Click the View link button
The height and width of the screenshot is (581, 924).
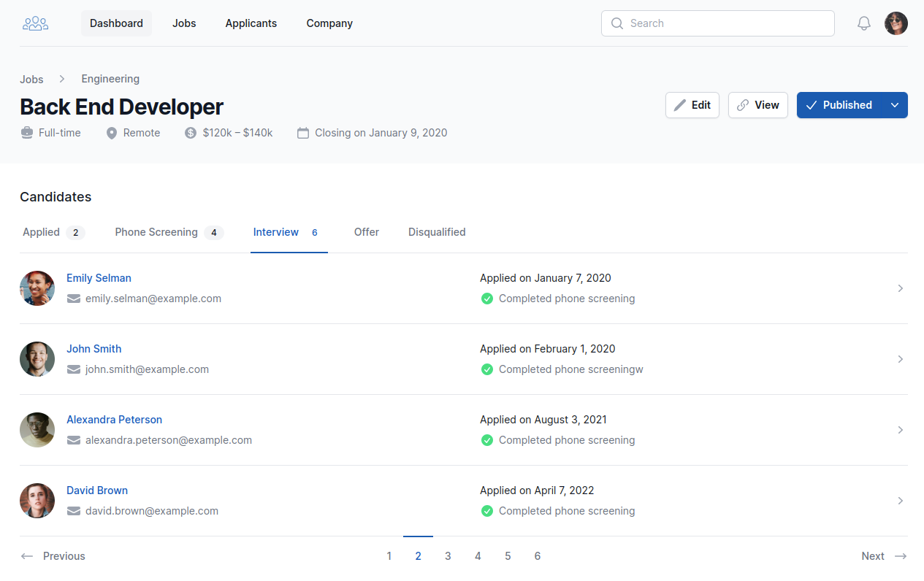click(757, 105)
